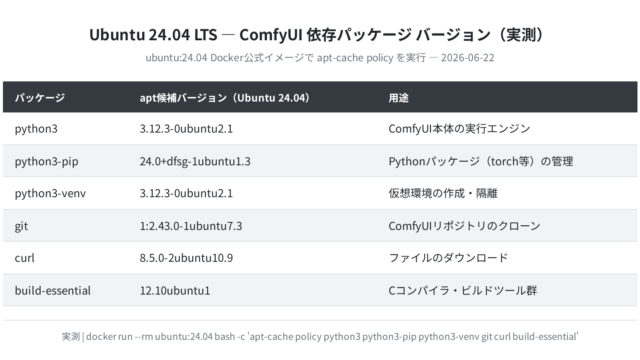Image resolution: width=640 pixels, height=360 pixels.
Task: Click 'ファイルのダウンロード' description
Action: click(448, 258)
